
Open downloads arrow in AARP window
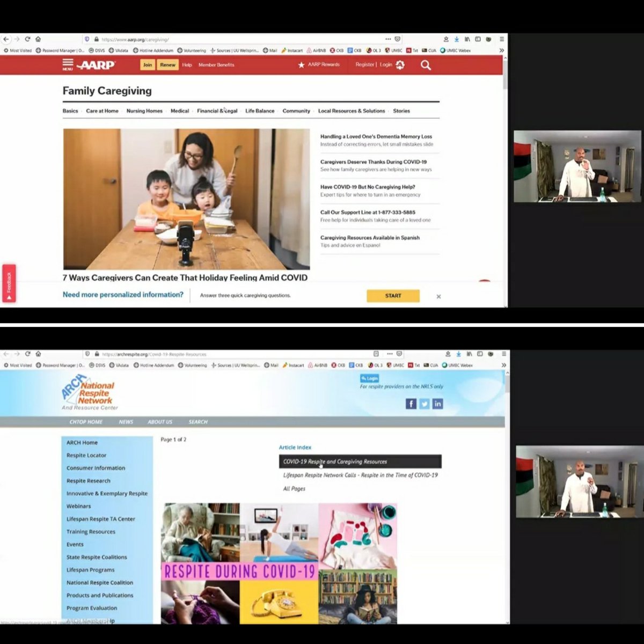pyautogui.click(x=456, y=39)
